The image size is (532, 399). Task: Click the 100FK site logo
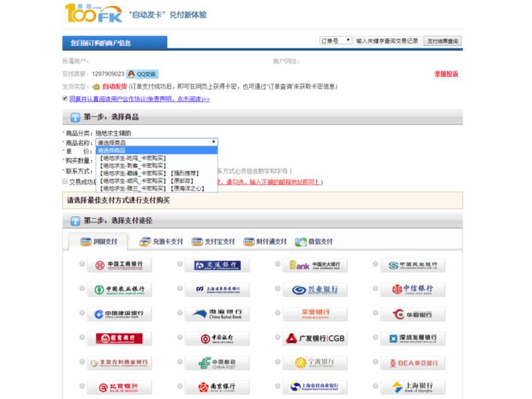click(x=93, y=13)
